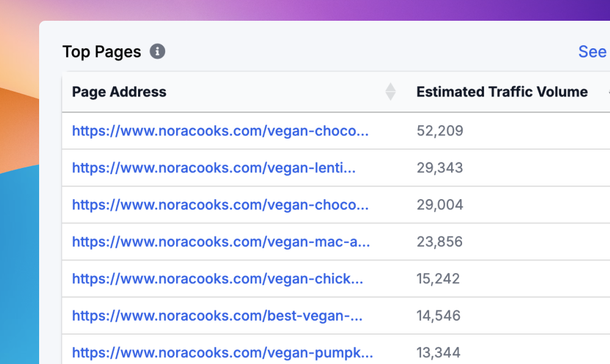
Task: Click the Estimated Traffic Volume column header
Action: click(x=502, y=92)
